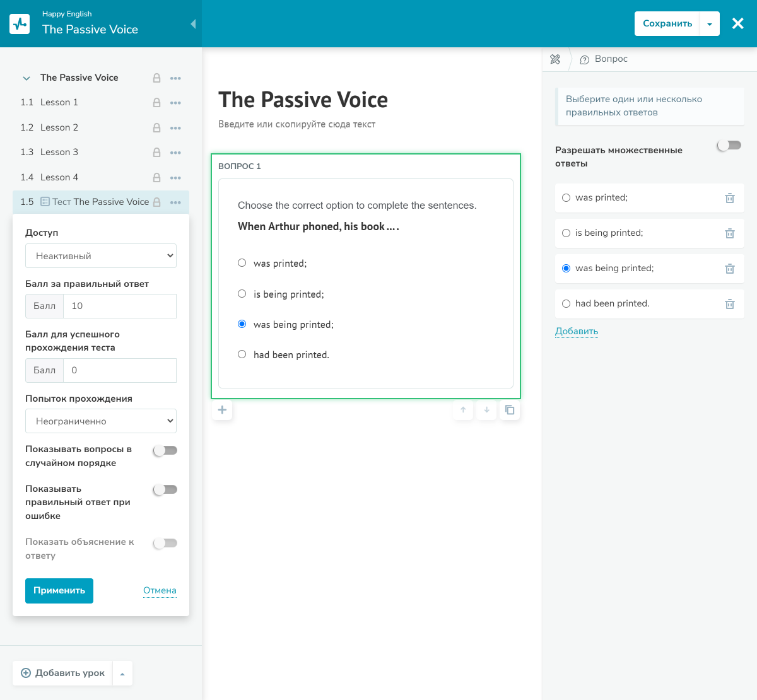Click lock icon for The Passive Voice section

click(x=156, y=78)
